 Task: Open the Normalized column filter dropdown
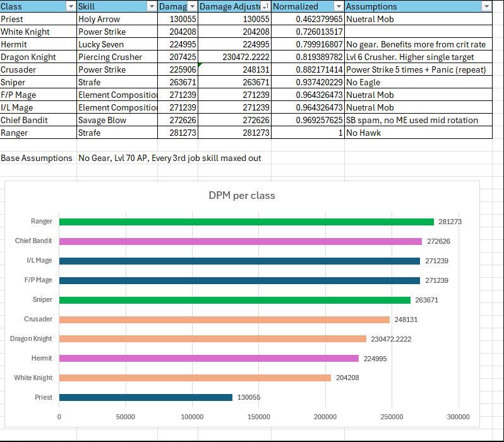(x=339, y=6)
